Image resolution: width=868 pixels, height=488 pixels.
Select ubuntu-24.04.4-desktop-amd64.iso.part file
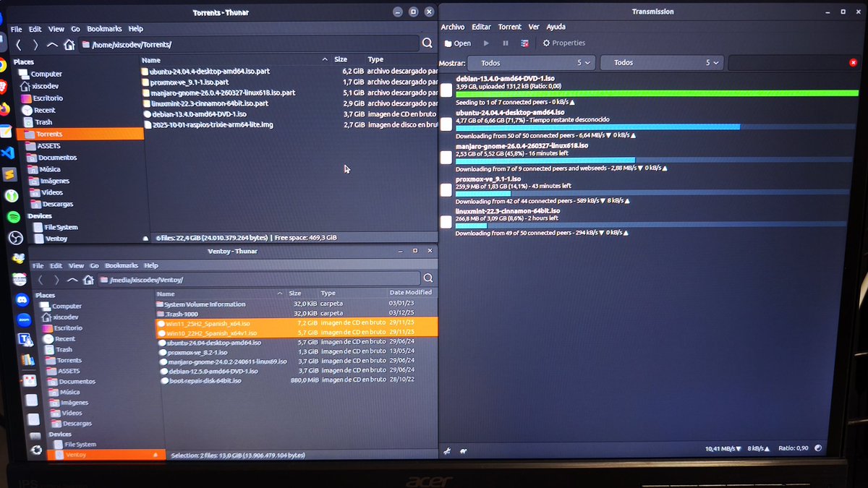tap(206, 72)
